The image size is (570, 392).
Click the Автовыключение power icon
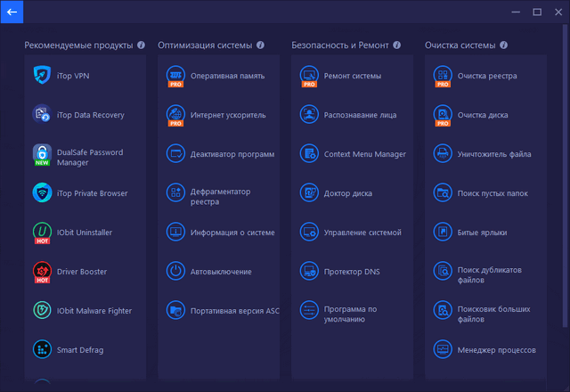[175, 272]
